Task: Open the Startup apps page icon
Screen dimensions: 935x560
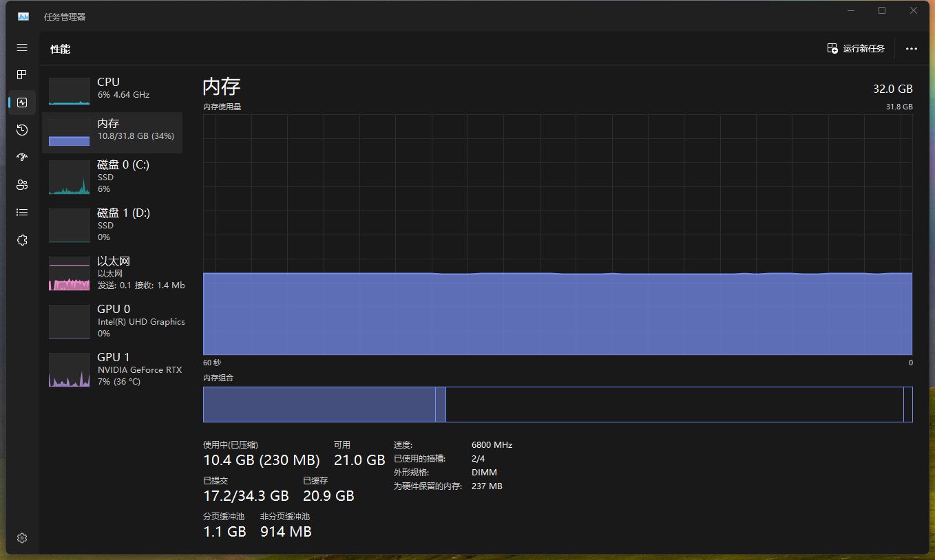Action: [22, 157]
